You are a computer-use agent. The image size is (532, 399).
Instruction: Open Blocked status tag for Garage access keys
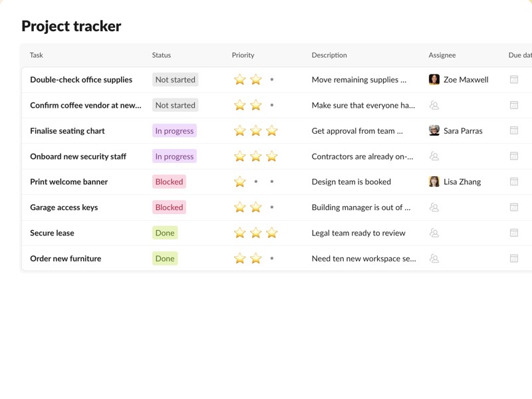click(x=169, y=207)
